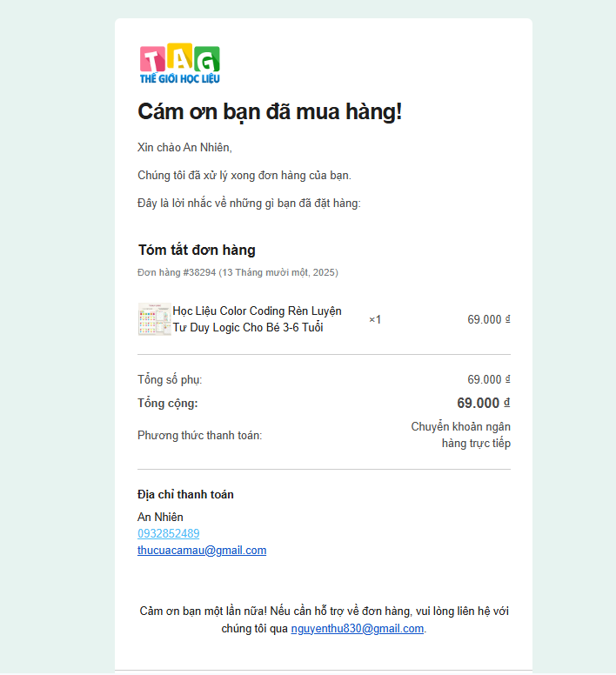The width and height of the screenshot is (616, 675).
Task: Click the Tổng cộng label
Action: point(168,403)
